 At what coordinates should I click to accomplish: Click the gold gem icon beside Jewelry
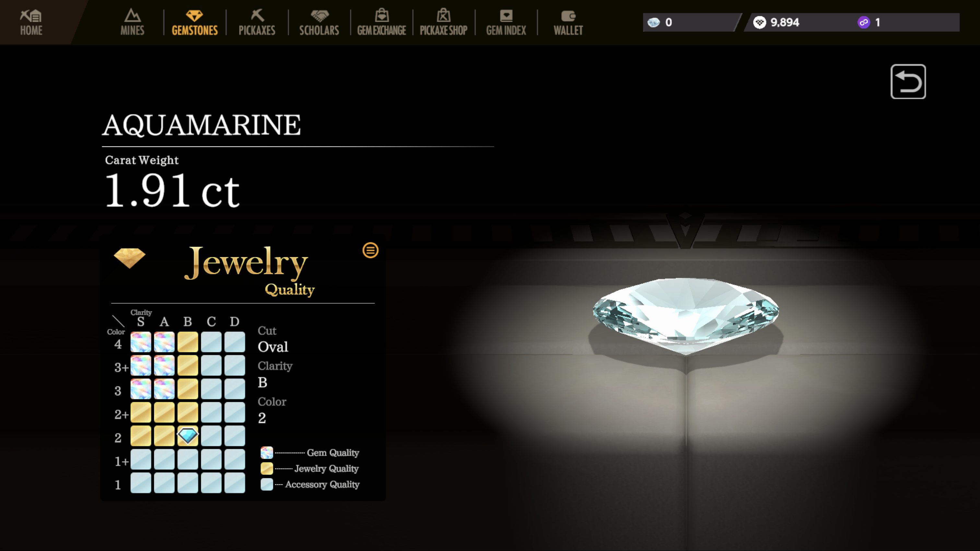pyautogui.click(x=129, y=258)
